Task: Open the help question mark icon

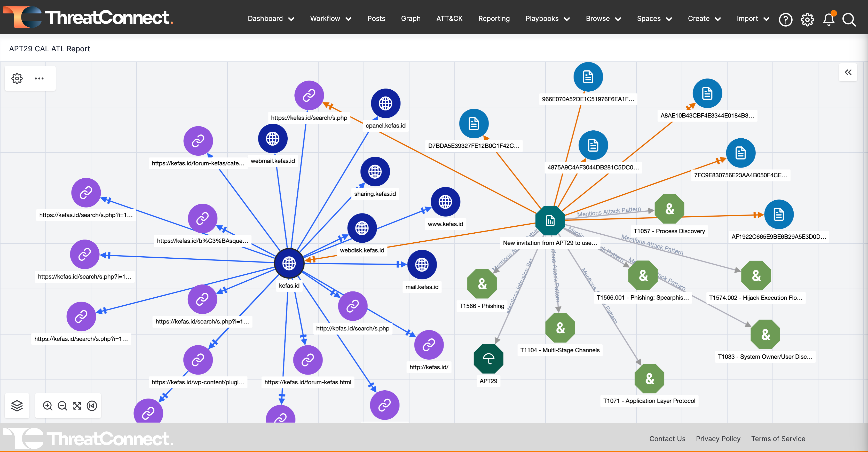Action: point(786,20)
